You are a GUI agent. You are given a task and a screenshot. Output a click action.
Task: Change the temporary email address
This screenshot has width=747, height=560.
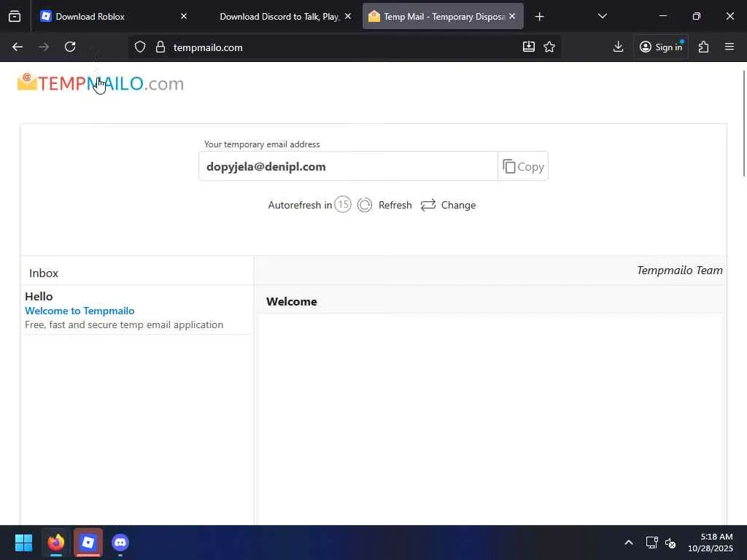458,205
